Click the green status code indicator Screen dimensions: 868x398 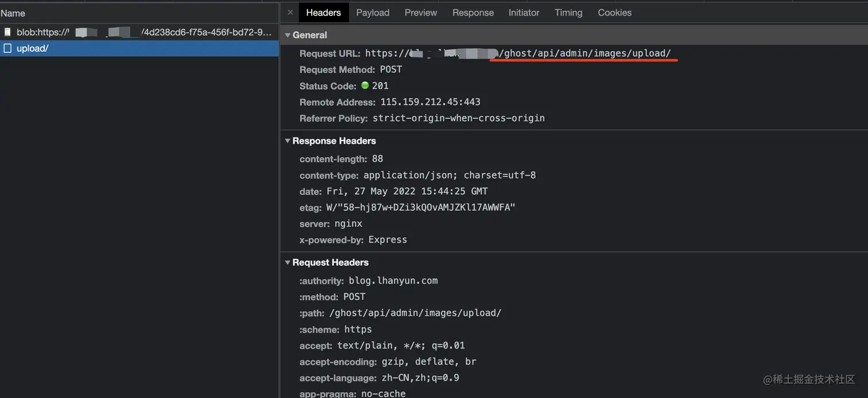[365, 86]
